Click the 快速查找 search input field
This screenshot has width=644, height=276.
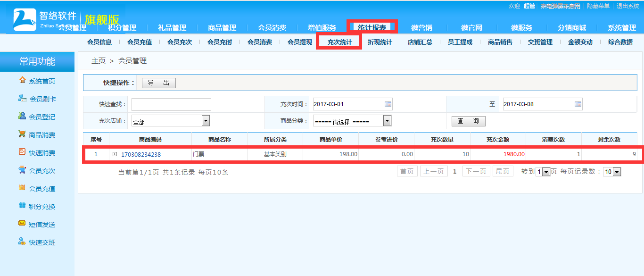coord(171,104)
